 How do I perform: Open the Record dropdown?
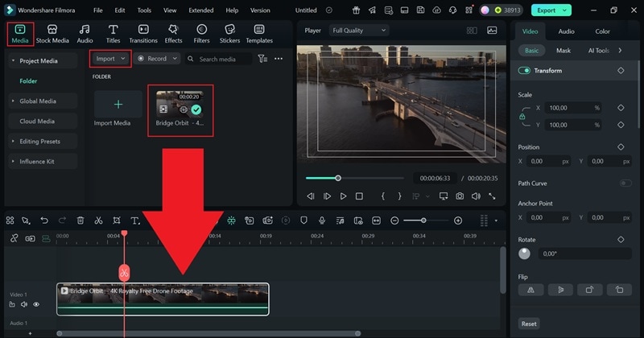click(158, 59)
